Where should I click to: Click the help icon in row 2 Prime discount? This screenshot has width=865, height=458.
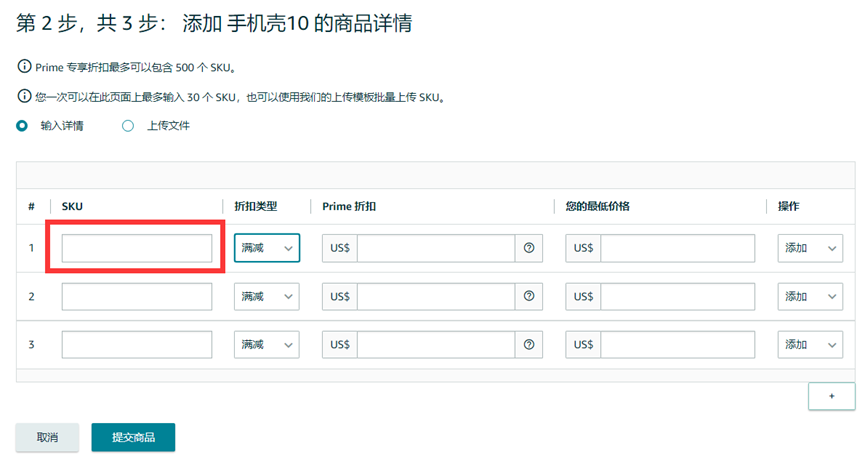[x=529, y=296]
